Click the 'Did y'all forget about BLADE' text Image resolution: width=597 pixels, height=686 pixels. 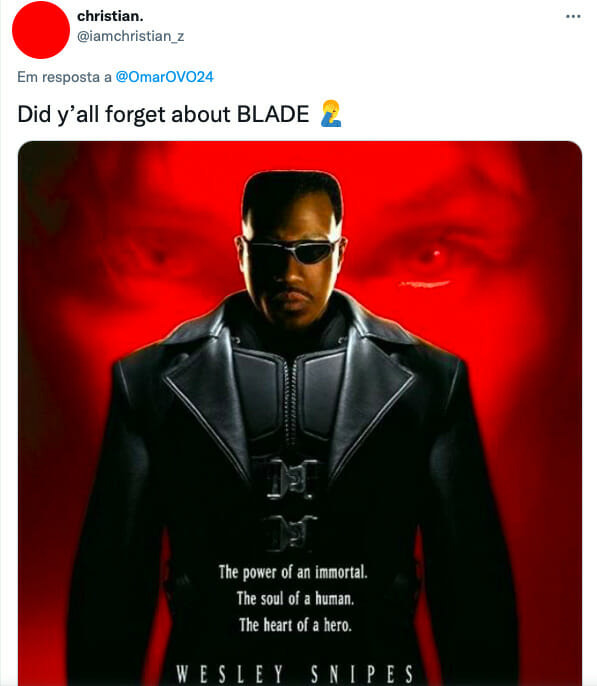click(163, 114)
